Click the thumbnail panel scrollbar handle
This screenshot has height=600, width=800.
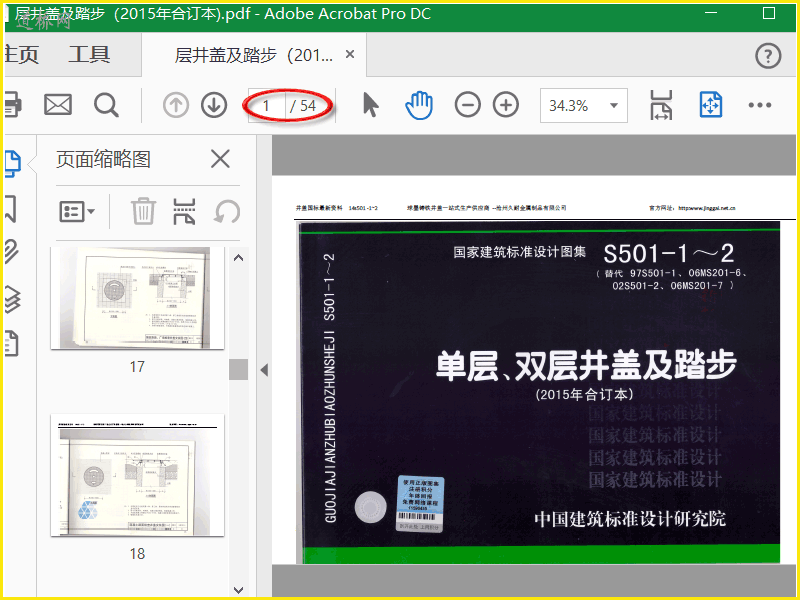tap(238, 369)
